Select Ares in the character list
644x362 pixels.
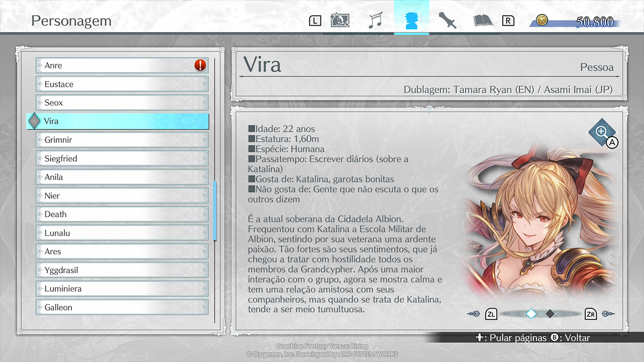(x=122, y=251)
